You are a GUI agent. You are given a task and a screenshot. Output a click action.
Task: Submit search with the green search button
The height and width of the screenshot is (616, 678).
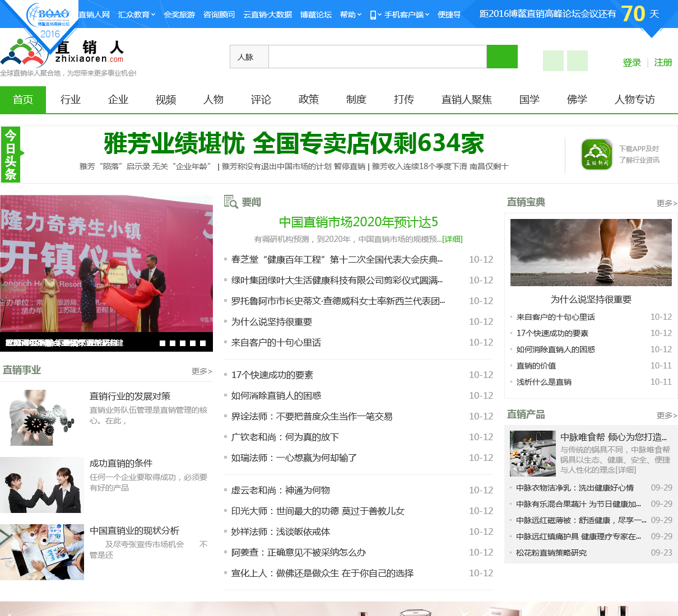(x=502, y=57)
